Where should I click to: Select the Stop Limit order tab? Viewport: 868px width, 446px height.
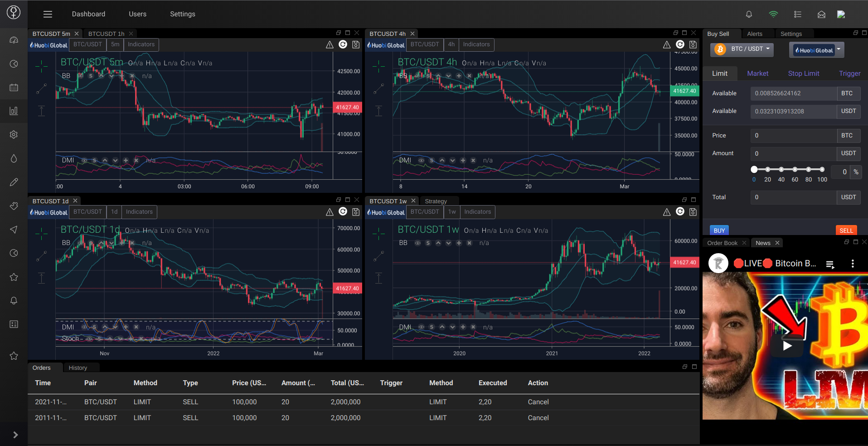coord(804,74)
